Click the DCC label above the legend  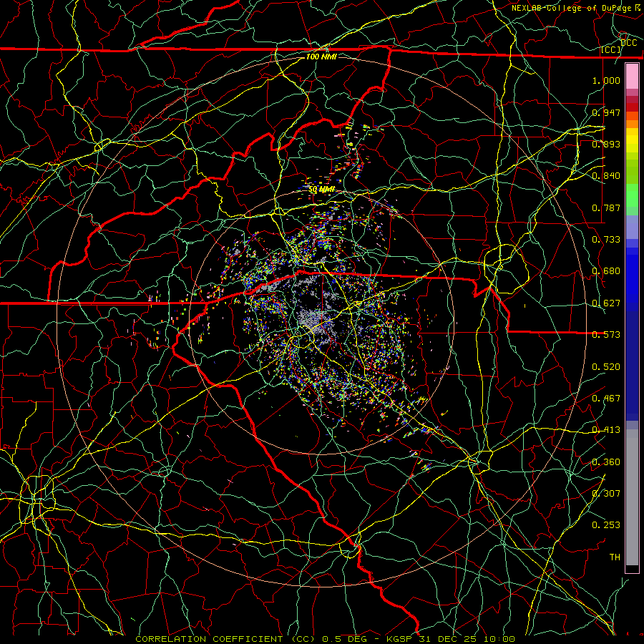pos(628,43)
